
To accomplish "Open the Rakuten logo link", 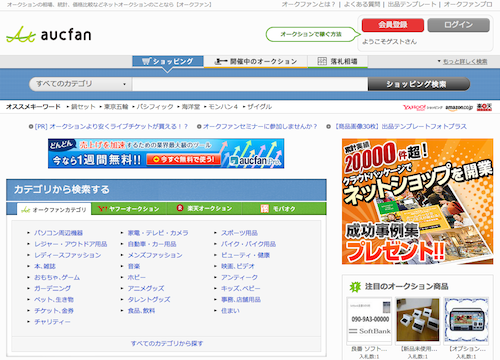I will [484, 107].
